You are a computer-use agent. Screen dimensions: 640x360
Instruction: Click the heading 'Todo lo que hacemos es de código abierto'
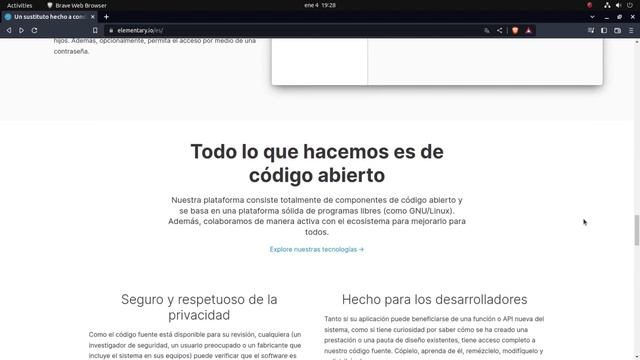pyautogui.click(x=317, y=163)
